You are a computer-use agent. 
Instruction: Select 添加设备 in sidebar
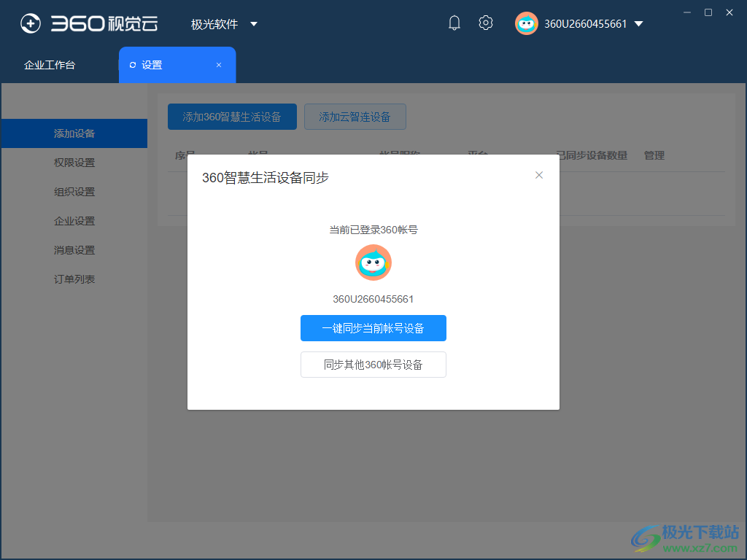74,133
